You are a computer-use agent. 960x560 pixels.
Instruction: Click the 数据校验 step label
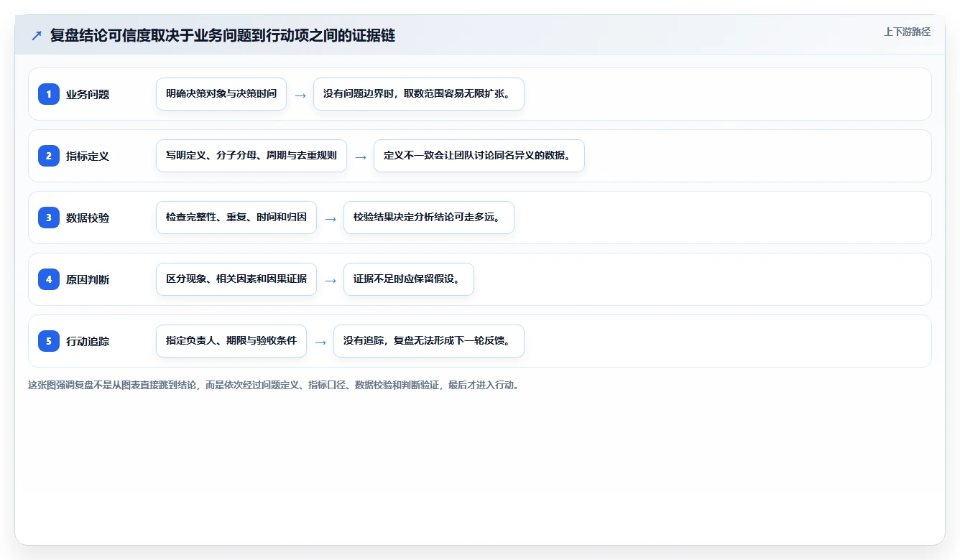pyautogui.click(x=88, y=218)
